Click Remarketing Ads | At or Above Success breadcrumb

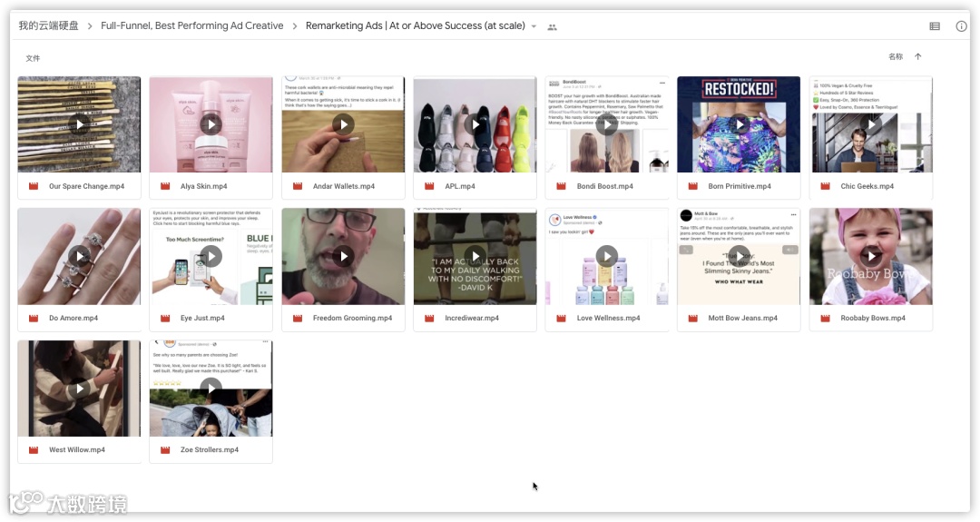415,25
